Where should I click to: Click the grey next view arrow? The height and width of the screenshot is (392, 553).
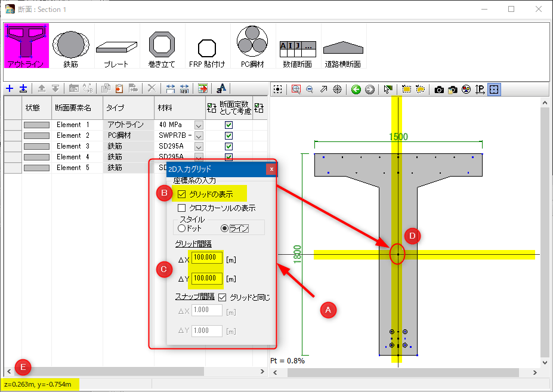[370, 89]
